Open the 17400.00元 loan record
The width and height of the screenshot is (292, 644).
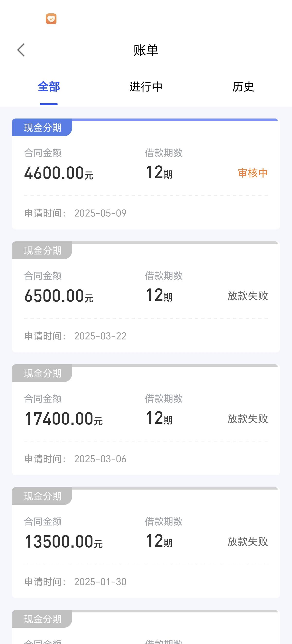146,420
